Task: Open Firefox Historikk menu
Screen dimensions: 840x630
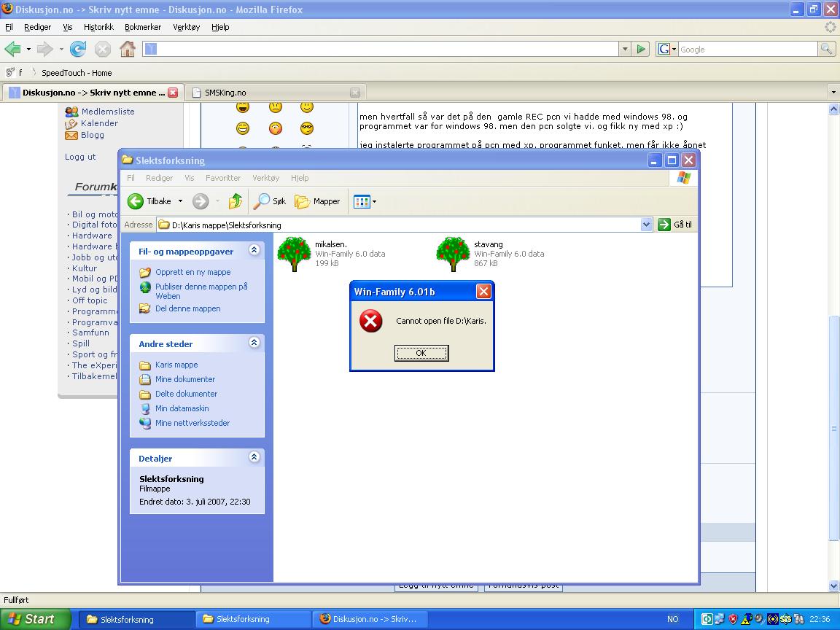Action: 98,27
